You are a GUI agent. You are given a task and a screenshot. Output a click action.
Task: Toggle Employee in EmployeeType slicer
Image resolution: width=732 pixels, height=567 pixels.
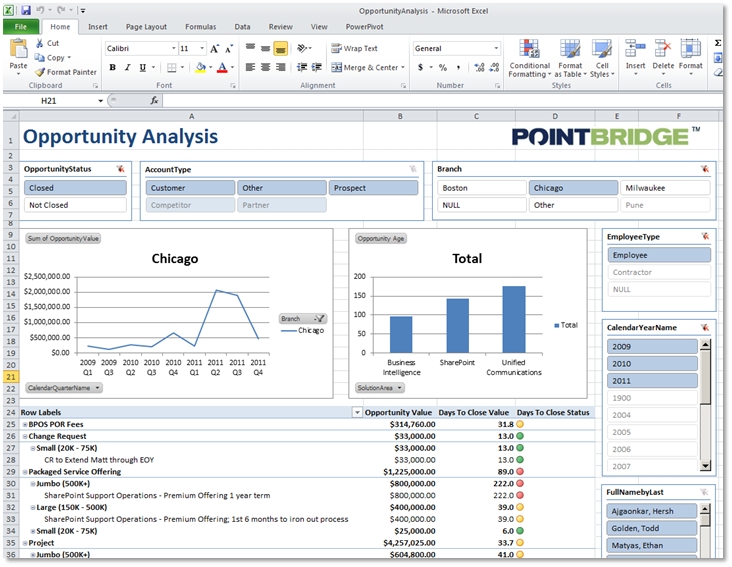tap(659, 255)
